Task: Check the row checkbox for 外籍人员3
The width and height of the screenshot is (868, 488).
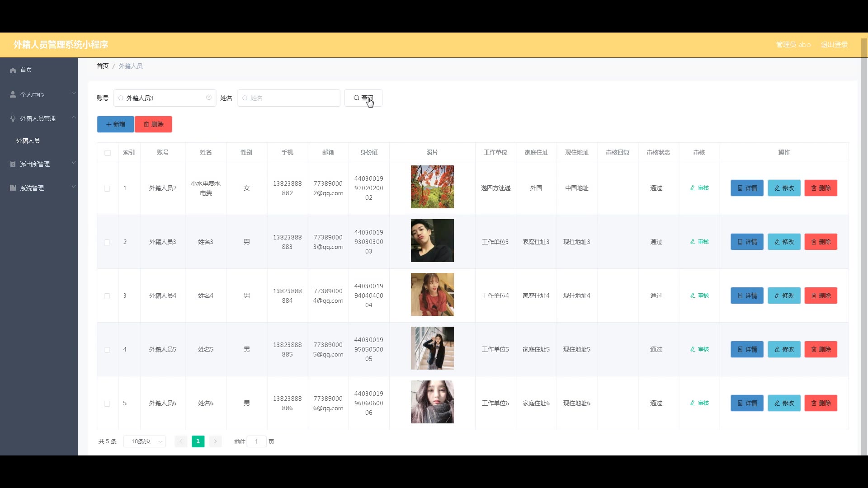Action: [107, 242]
